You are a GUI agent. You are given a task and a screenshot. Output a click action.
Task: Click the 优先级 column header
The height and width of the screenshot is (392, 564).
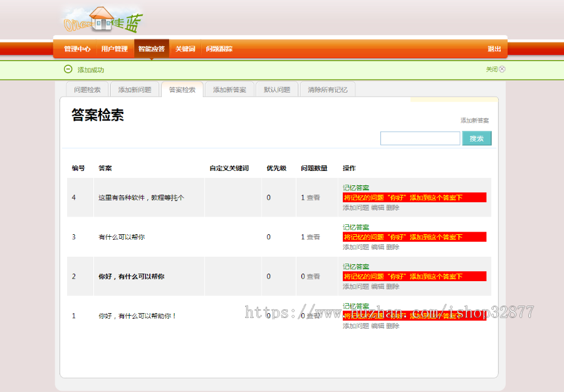click(x=276, y=168)
